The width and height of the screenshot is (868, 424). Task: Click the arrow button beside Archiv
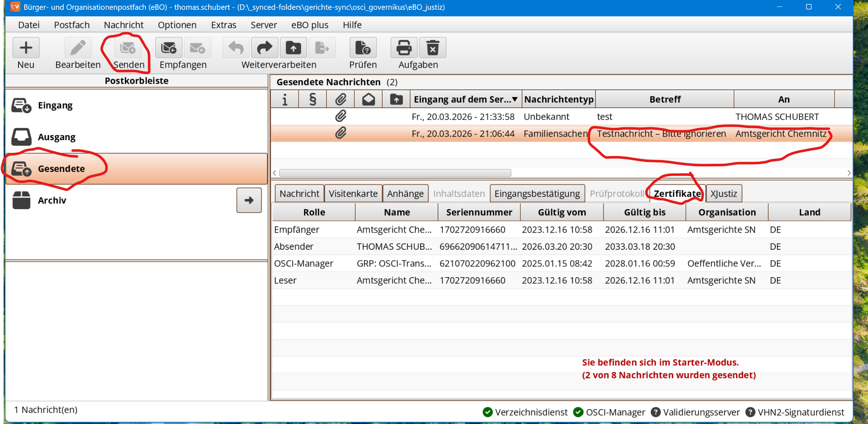pyautogui.click(x=249, y=200)
